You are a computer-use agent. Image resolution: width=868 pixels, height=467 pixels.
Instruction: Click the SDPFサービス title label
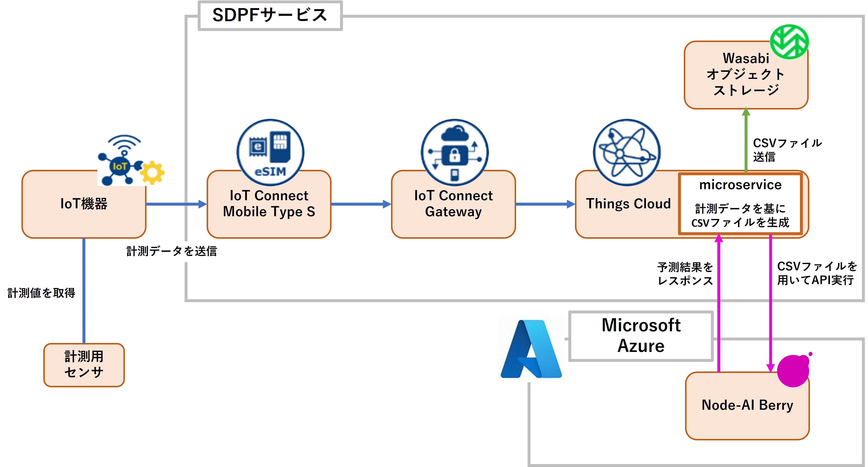[x=270, y=15]
